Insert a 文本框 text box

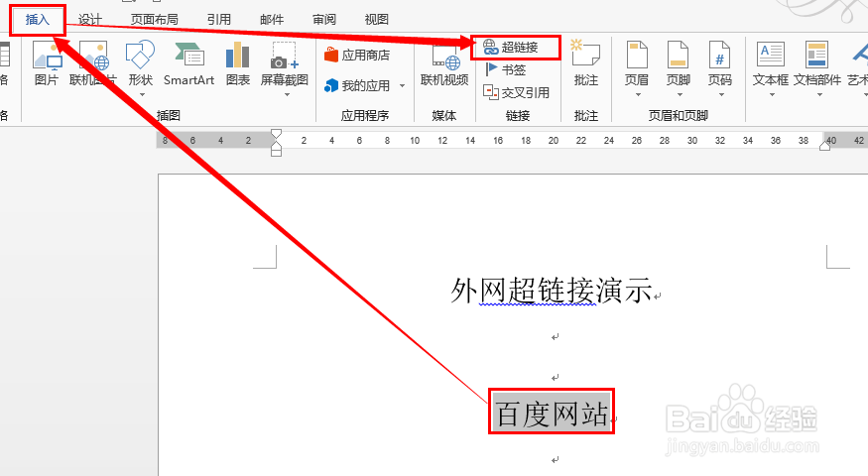(x=771, y=63)
